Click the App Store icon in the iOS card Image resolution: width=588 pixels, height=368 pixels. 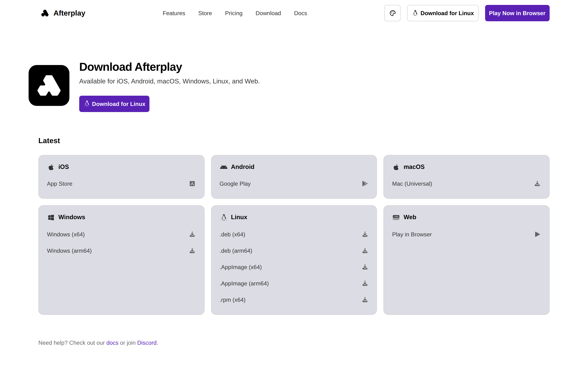pyautogui.click(x=192, y=184)
